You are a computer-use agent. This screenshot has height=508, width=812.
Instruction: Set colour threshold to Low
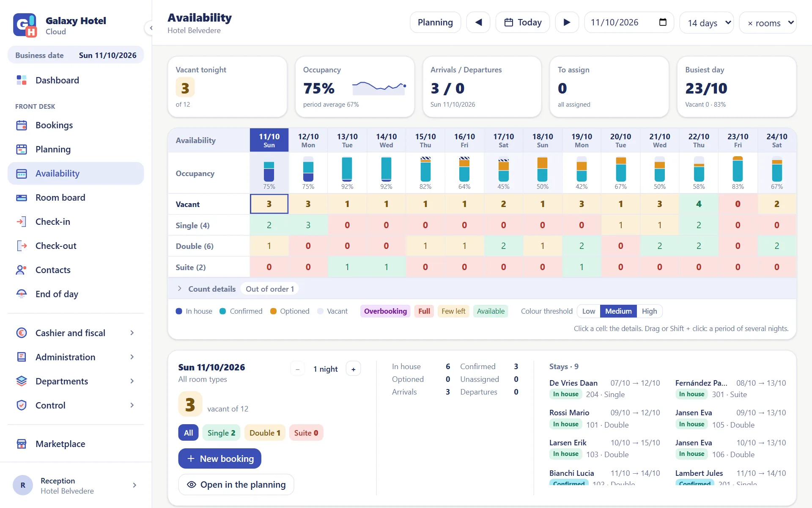pos(588,311)
